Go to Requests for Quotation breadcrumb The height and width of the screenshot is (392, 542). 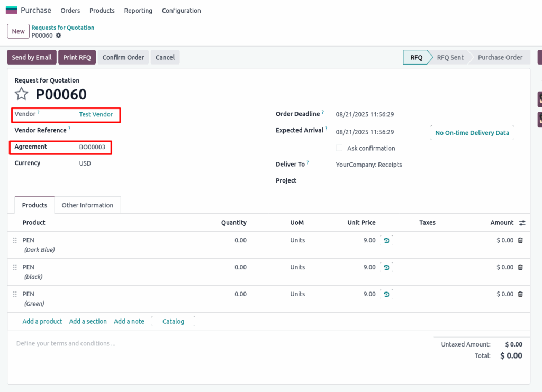[63, 28]
